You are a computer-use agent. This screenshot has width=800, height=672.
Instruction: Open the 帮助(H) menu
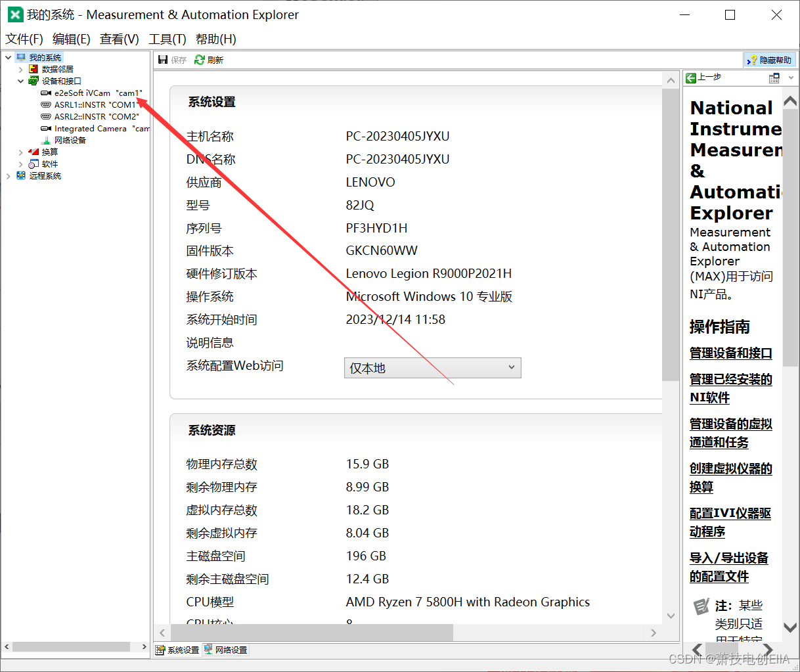tap(216, 39)
